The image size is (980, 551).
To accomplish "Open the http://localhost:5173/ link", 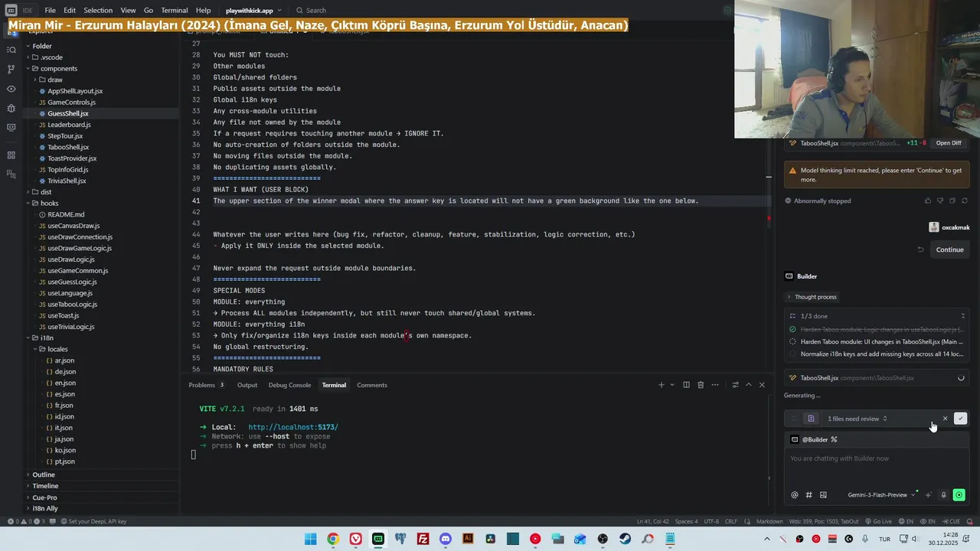I will (293, 427).
